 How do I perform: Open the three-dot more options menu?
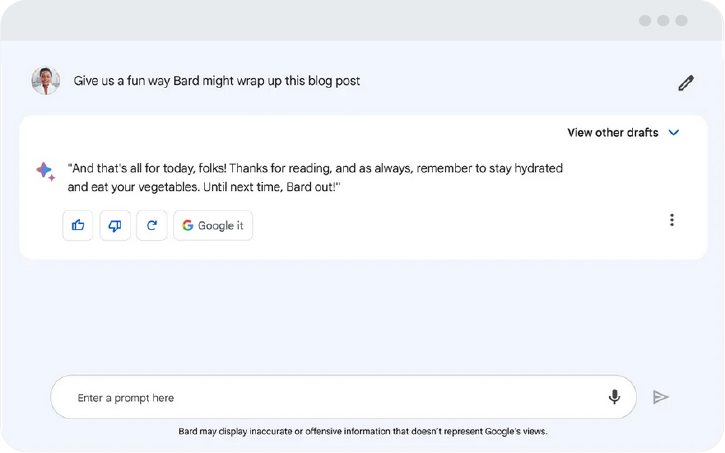coord(672,220)
